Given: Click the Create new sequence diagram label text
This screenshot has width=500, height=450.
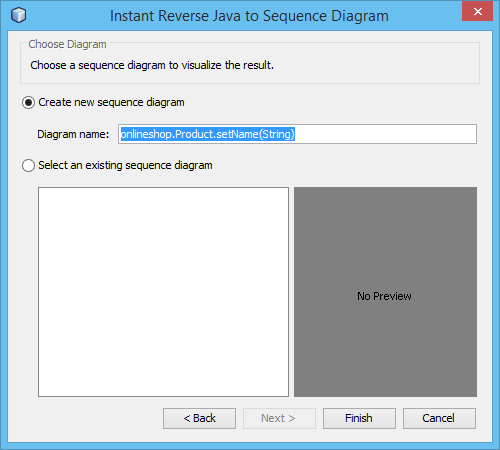Looking at the screenshot, I should point(111,102).
